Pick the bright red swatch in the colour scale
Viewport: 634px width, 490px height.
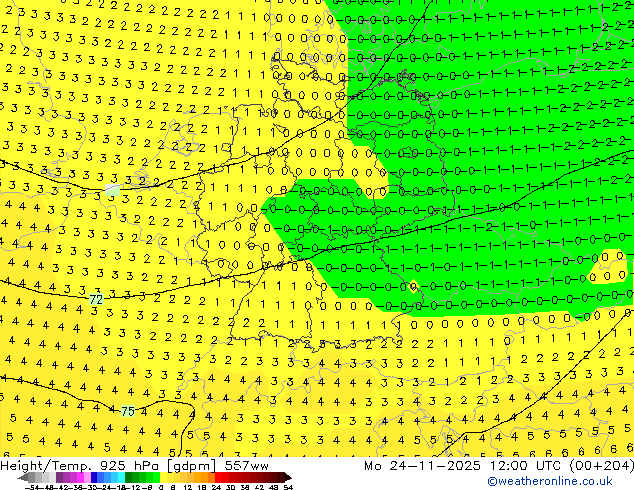click(x=218, y=477)
